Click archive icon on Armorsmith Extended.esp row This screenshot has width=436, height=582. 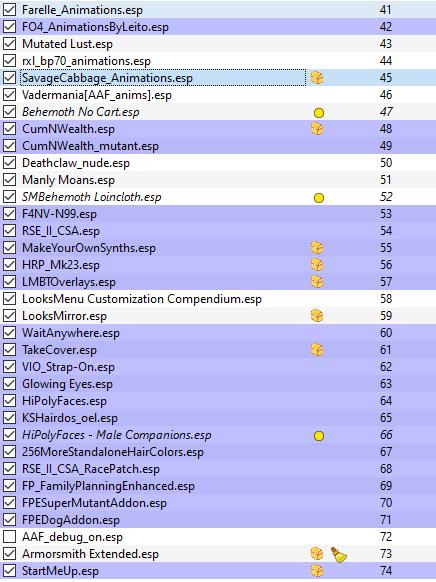tap(317, 554)
